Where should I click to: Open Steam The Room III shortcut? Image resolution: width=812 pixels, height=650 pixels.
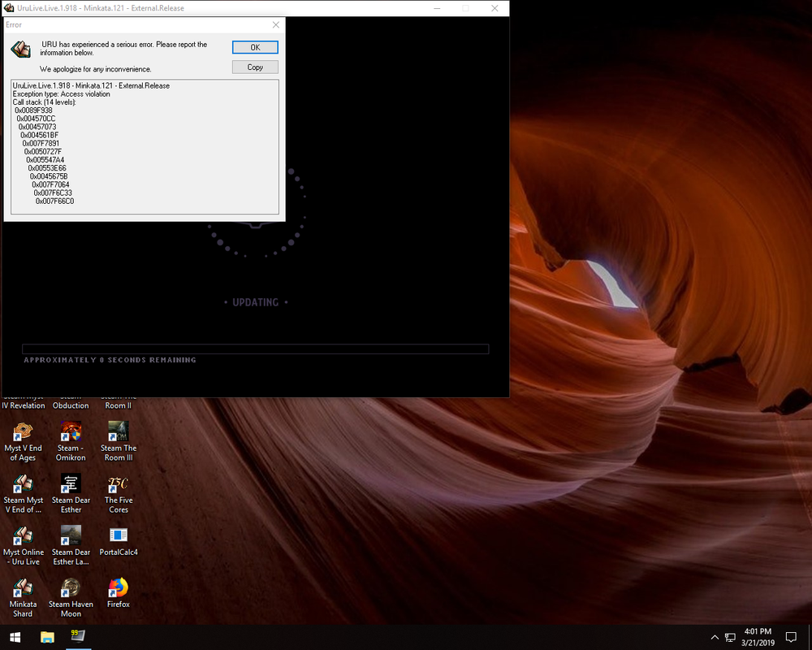point(119,442)
